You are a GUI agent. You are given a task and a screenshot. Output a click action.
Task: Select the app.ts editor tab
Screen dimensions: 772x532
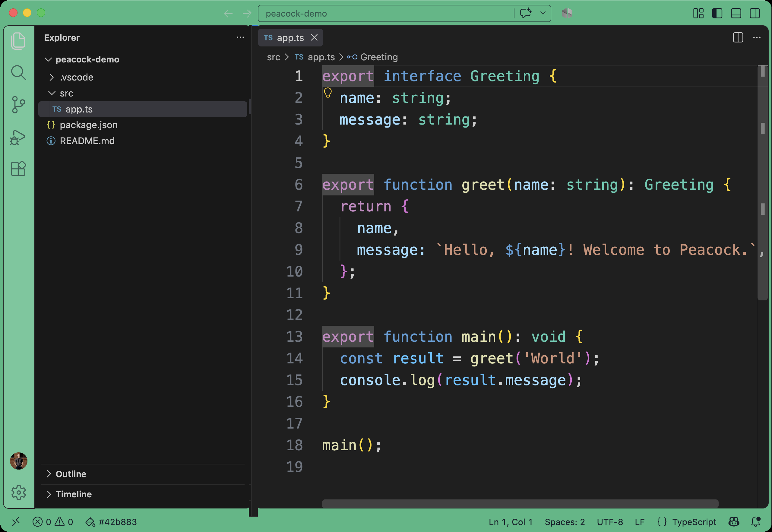pos(290,37)
